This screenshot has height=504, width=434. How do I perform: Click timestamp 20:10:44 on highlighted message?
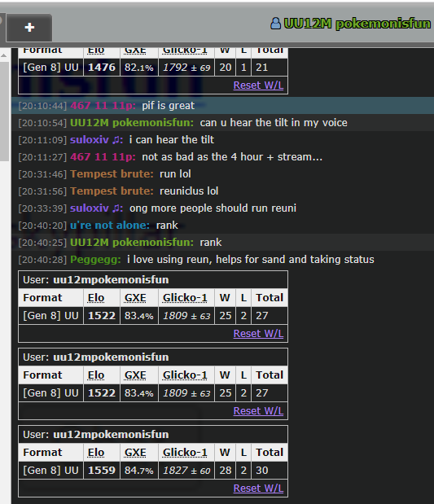pyautogui.click(x=42, y=106)
